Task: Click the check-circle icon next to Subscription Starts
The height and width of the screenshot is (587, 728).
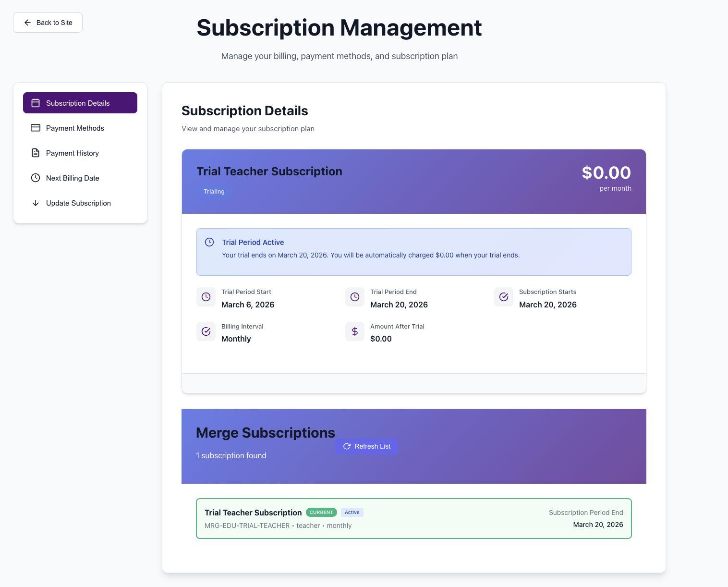Action: [x=504, y=297]
